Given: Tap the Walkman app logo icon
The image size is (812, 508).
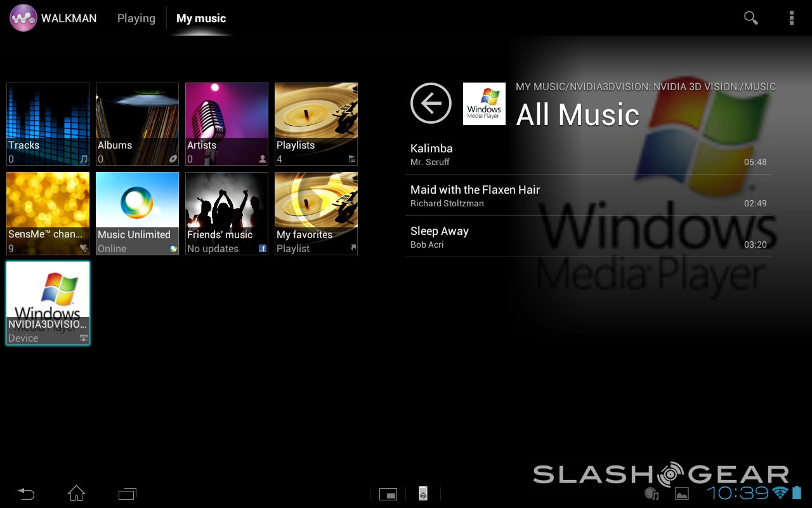Looking at the screenshot, I should (23, 18).
